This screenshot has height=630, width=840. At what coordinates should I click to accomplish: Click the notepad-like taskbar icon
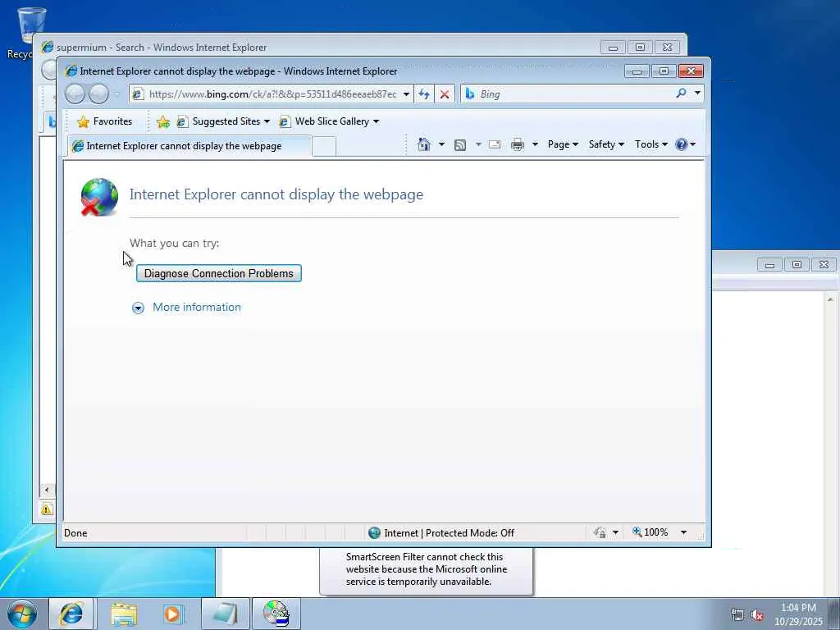[x=226, y=614]
